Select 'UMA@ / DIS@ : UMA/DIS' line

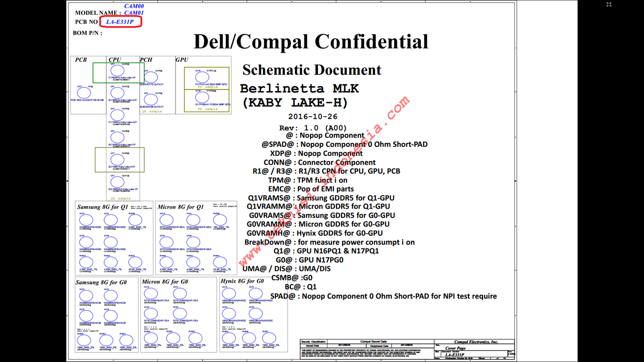(x=287, y=269)
